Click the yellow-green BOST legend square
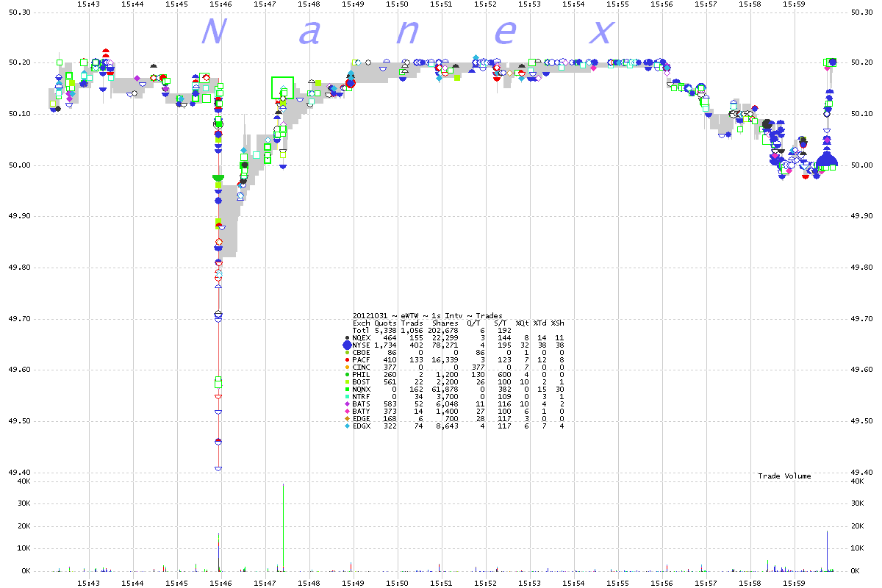882x588 pixels. (x=348, y=381)
